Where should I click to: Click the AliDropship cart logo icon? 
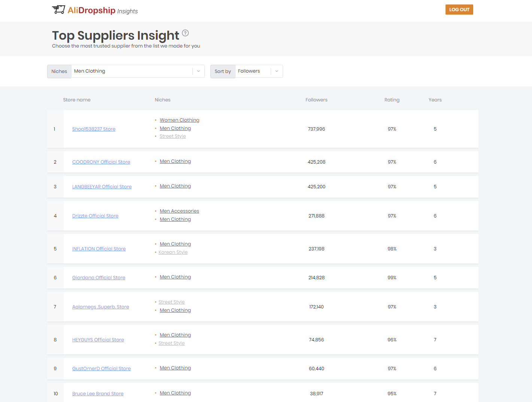(x=58, y=10)
